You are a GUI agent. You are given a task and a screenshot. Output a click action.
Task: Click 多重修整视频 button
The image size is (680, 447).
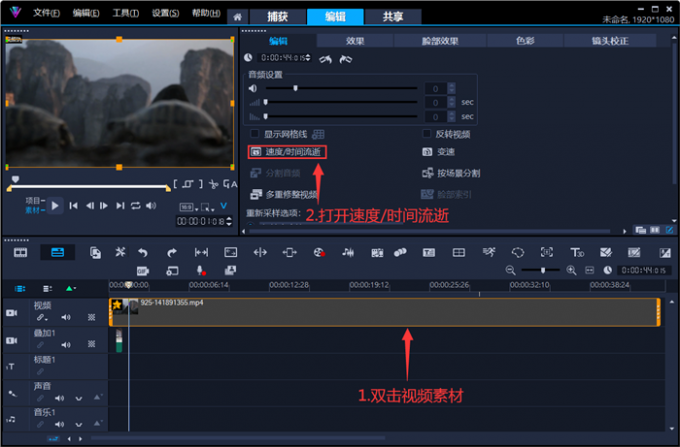click(284, 194)
